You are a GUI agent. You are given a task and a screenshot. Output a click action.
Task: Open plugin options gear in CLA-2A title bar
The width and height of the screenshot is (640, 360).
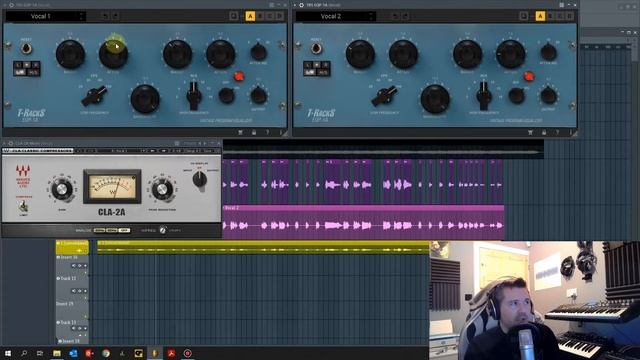point(11,143)
